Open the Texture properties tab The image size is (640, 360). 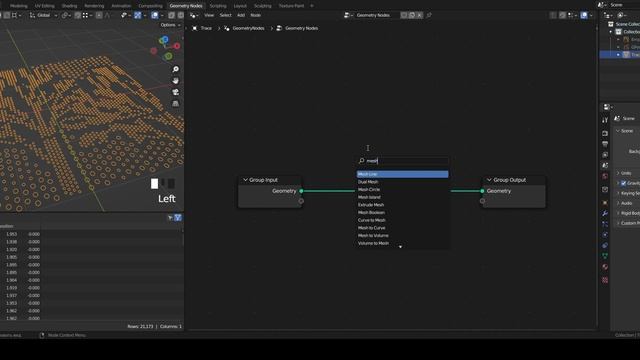click(605, 280)
